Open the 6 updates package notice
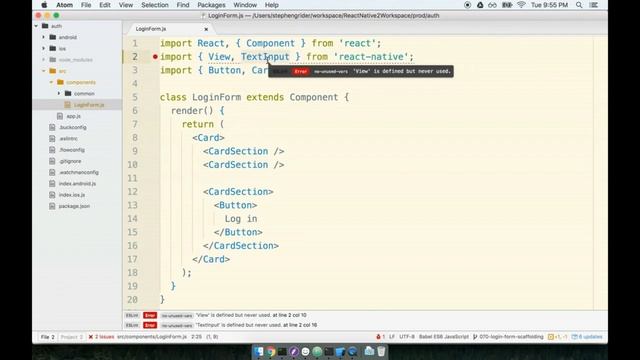This screenshot has width=640, height=360. [x=587, y=337]
